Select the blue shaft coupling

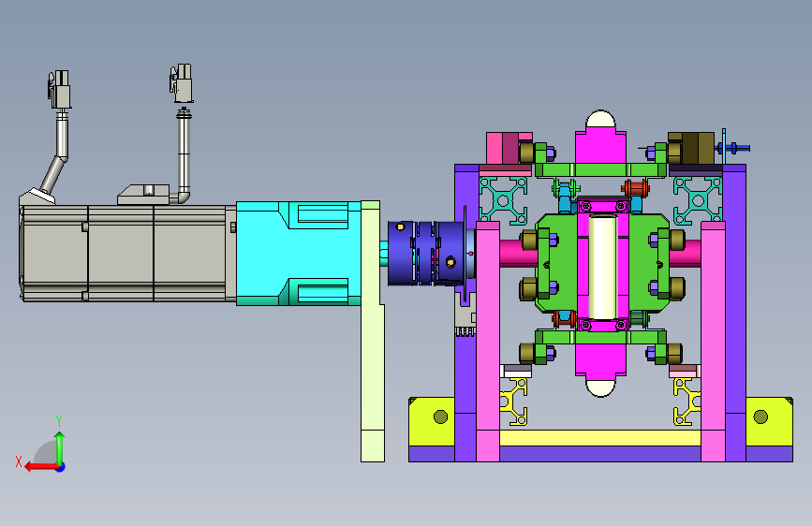point(428,254)
